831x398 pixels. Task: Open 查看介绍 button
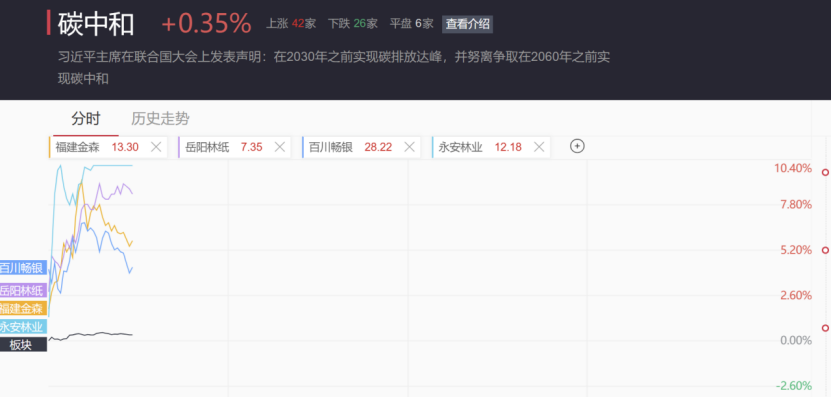click(467, 24)
